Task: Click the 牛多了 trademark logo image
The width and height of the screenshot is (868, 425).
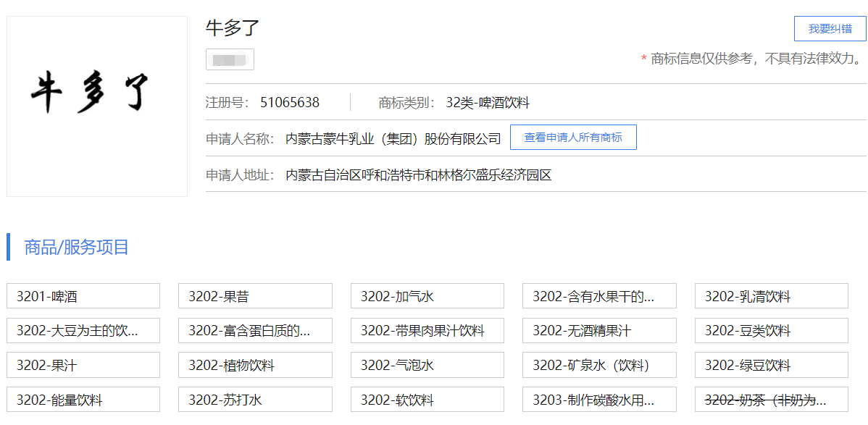Action: (97, 106)
